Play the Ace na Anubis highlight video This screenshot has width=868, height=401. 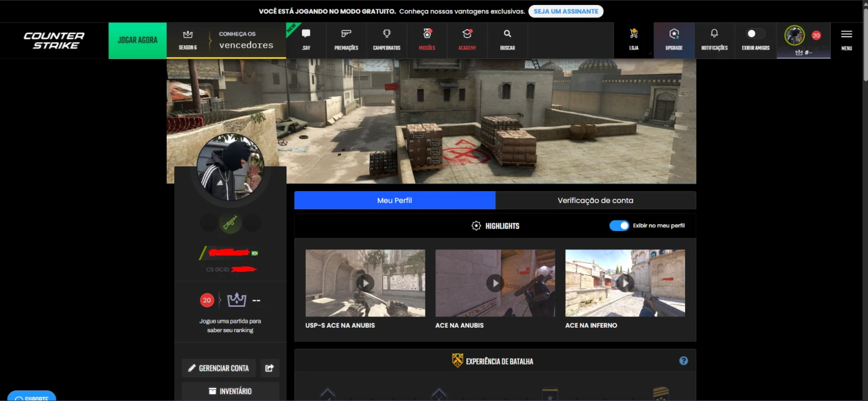point(495,283)
